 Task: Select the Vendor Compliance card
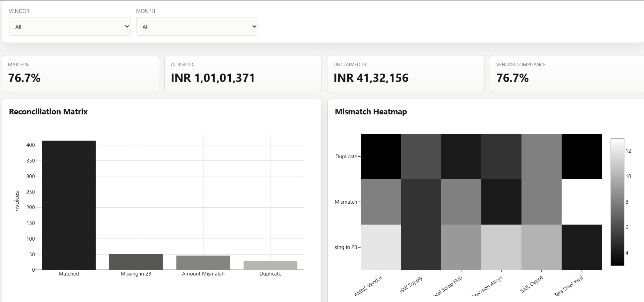(567, 74)
